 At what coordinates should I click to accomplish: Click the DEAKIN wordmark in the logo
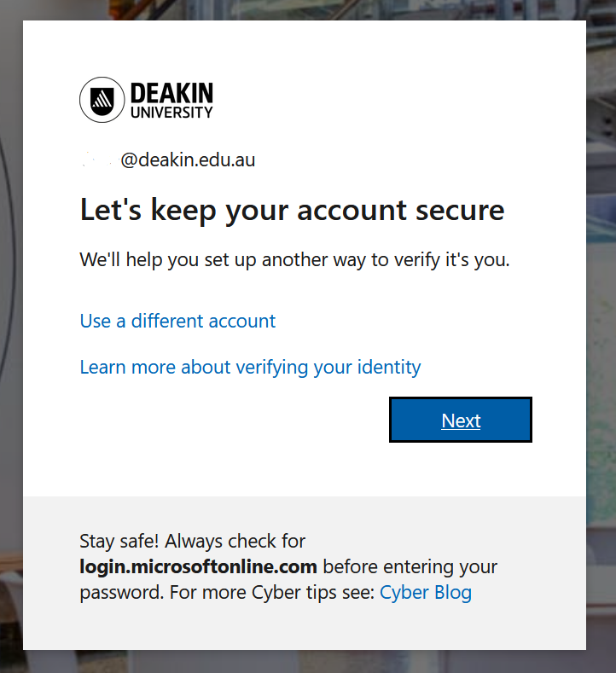(171, 92)
